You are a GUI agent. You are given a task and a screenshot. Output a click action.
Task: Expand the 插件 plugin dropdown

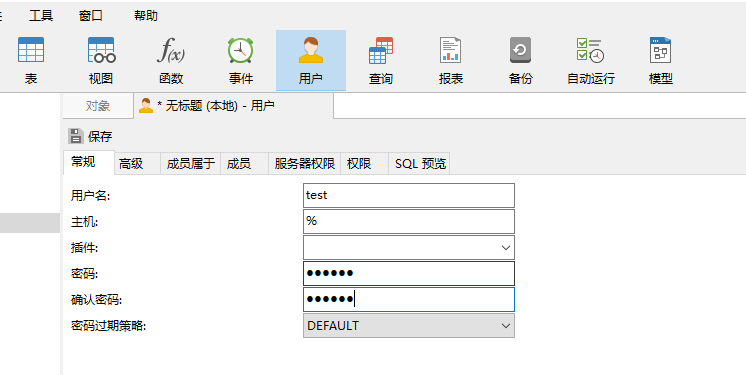(409, 247)
